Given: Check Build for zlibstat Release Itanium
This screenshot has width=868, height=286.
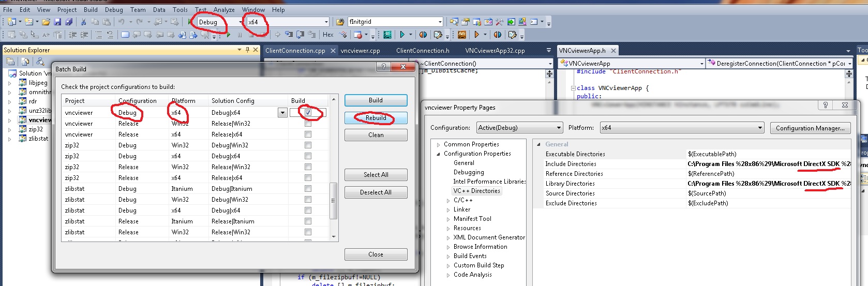Looking at the screenshot, I should point(308,221).
